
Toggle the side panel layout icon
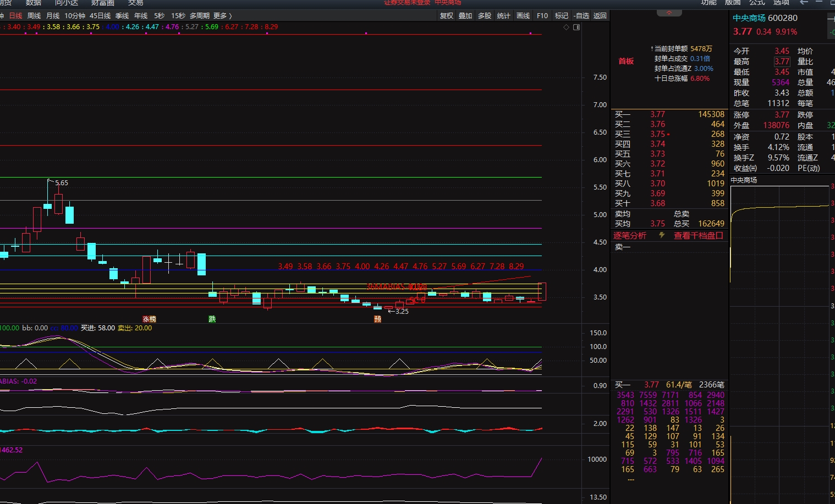tap(576, 27)
